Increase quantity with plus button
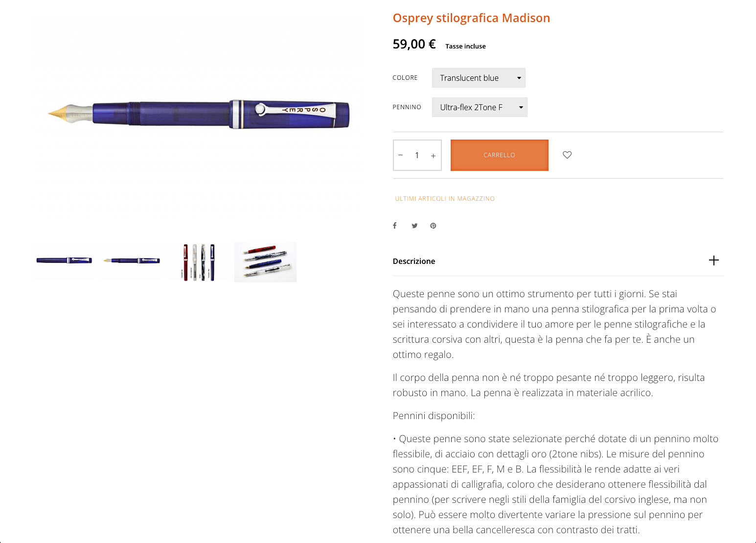Screen dimensions: 756x543 [x=433, y=156]
